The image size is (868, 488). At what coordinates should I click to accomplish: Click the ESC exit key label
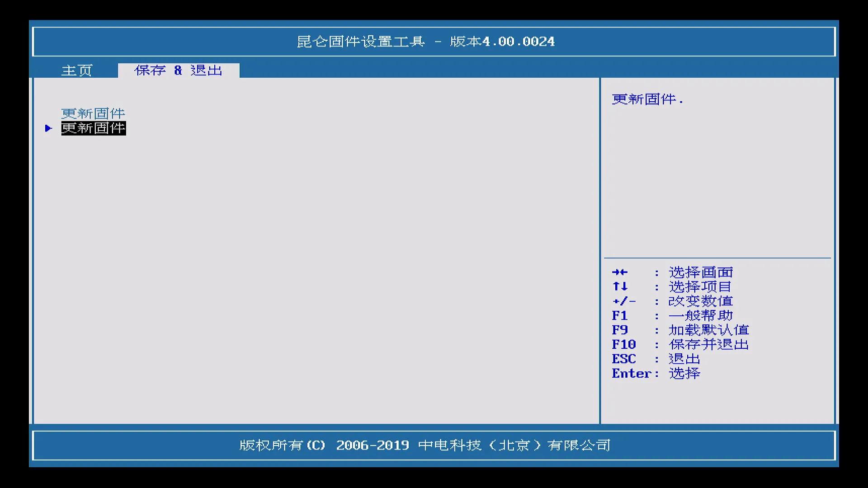624,359
